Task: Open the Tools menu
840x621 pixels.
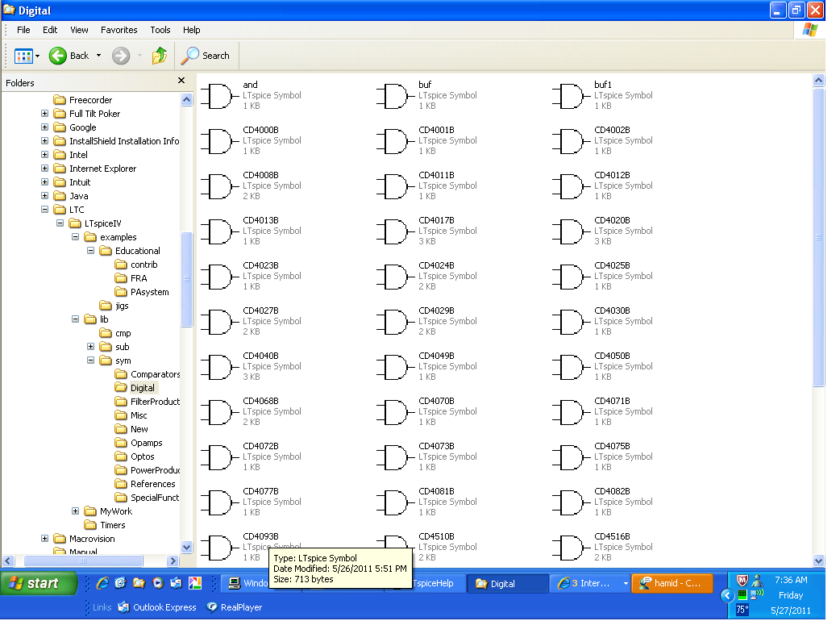Action: tap(160, 30)
